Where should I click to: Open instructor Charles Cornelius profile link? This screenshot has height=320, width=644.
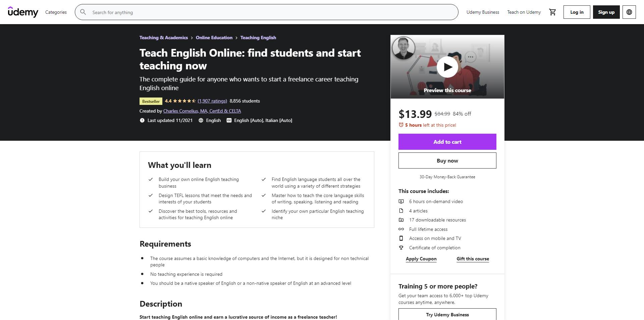pyautogui.click(x=202, y=111)
